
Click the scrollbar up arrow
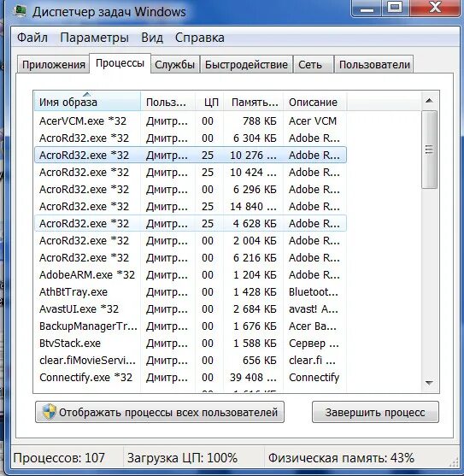click(x=429, y=101)
